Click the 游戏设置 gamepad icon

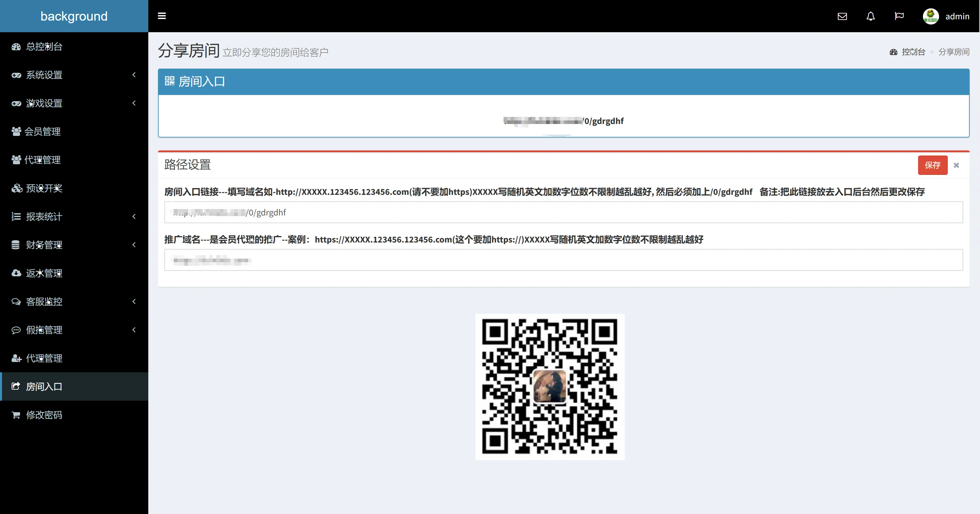tap(16, 103)
